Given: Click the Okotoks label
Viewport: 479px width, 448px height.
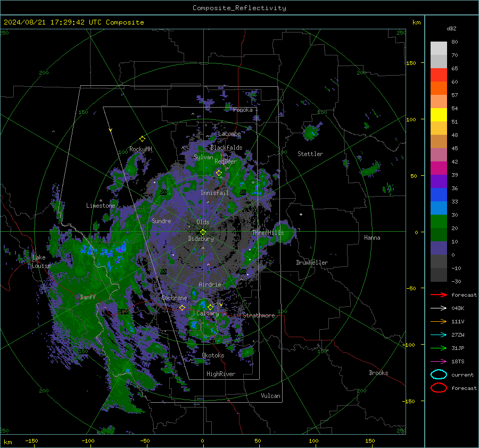Looking at the screenshot, I should tap(213, 355).
